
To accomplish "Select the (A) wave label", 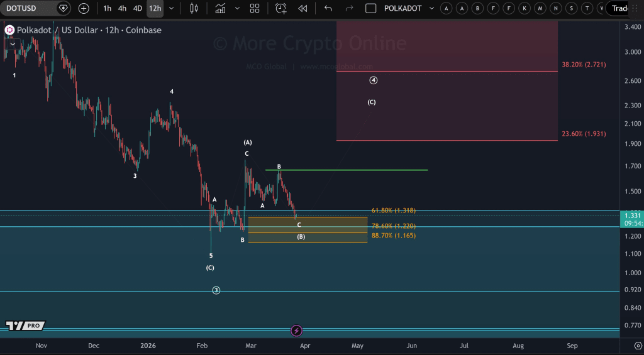I will pos(248,143).
